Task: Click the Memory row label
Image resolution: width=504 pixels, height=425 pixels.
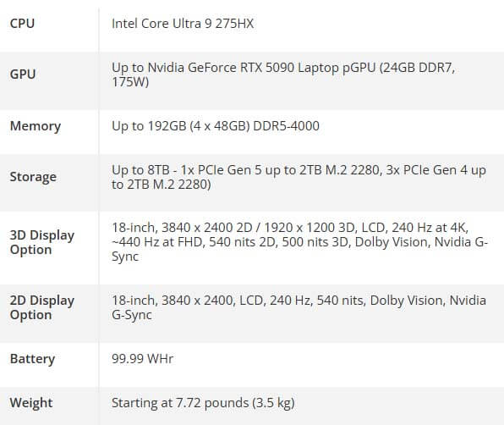Action: click(36, 126)
